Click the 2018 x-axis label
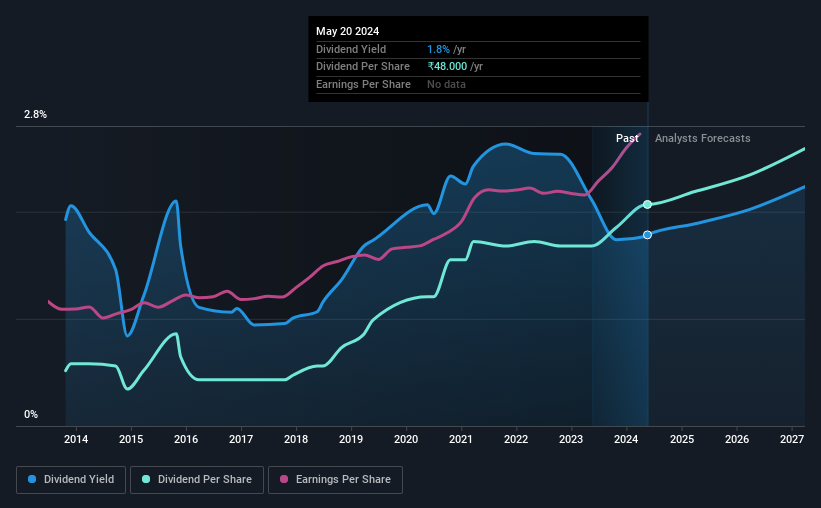 coord(296,439)
